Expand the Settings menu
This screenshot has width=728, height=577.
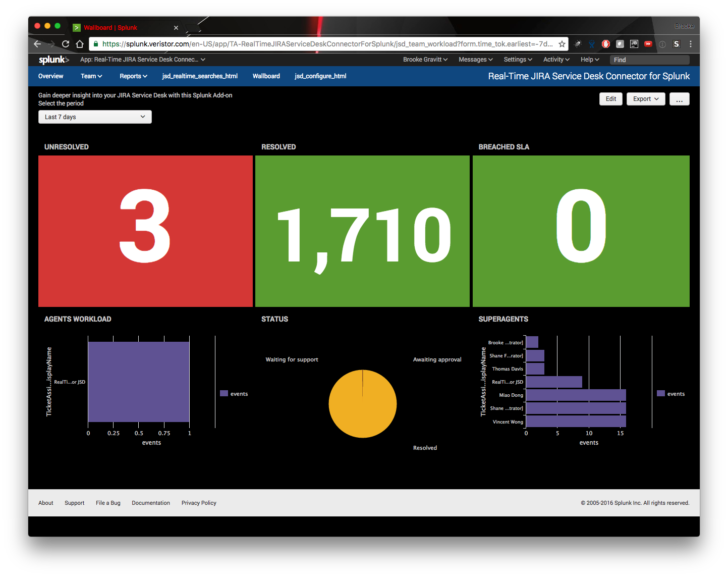tap(518, 60)
